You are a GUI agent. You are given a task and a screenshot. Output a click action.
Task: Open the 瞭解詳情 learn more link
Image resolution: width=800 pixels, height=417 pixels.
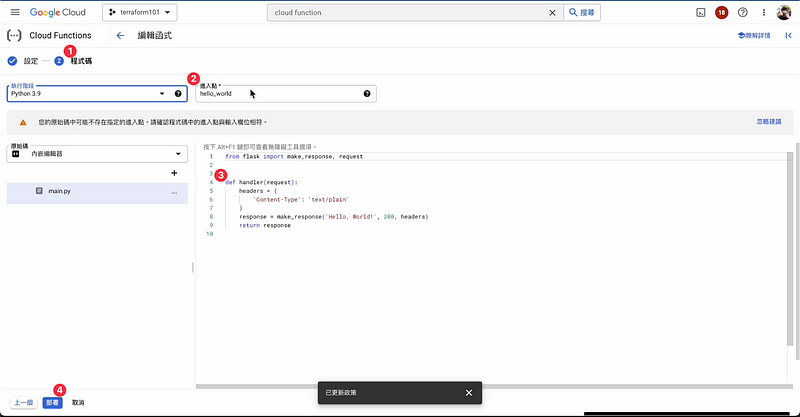click(x=754, y=35)
